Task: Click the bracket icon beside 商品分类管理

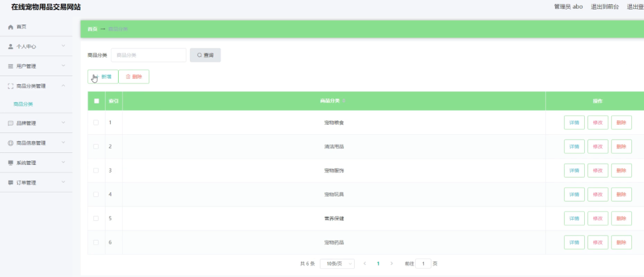Action: (11, 86)
